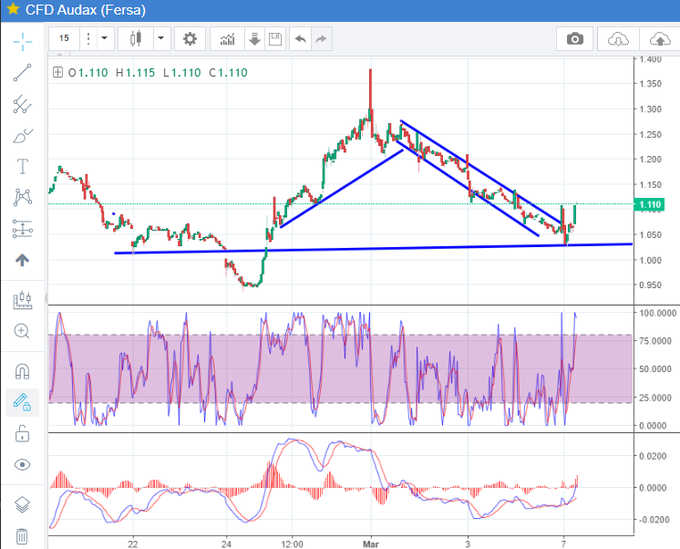Open the measure ruler tool
Viewport: 680px width, 549px height.
pos(22,300)
